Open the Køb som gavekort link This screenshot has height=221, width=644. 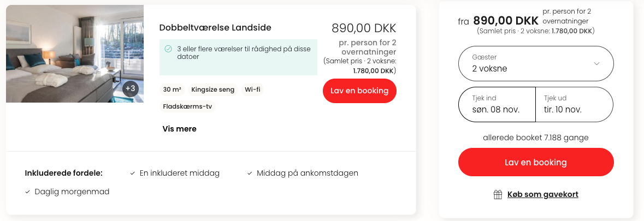click(542, 194)
